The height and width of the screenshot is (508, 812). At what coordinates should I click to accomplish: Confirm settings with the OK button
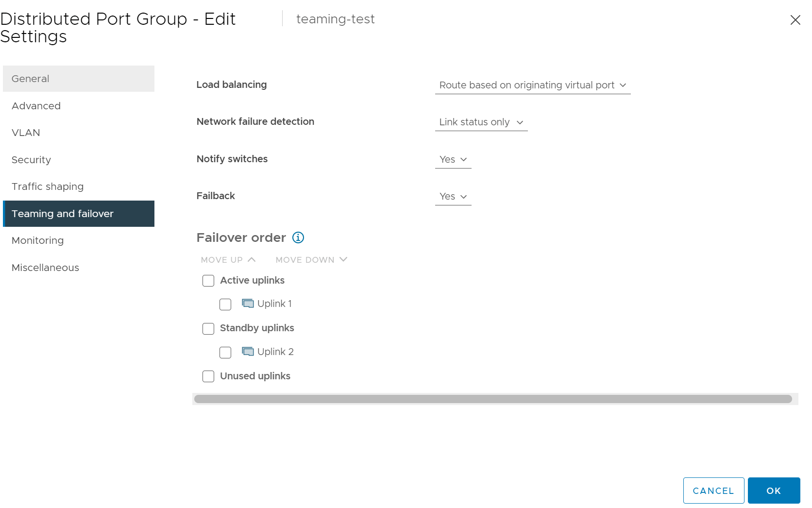774,491
